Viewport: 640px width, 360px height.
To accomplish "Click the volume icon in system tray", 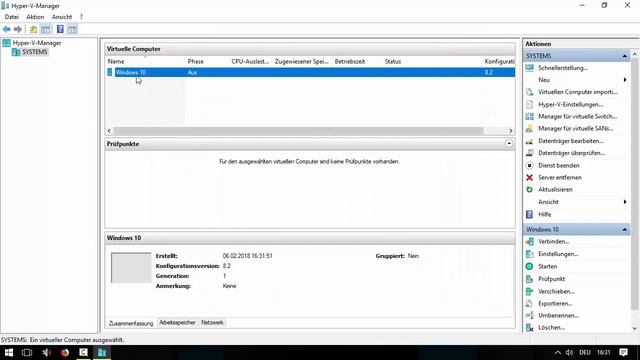I will click(x=569, y=352).
